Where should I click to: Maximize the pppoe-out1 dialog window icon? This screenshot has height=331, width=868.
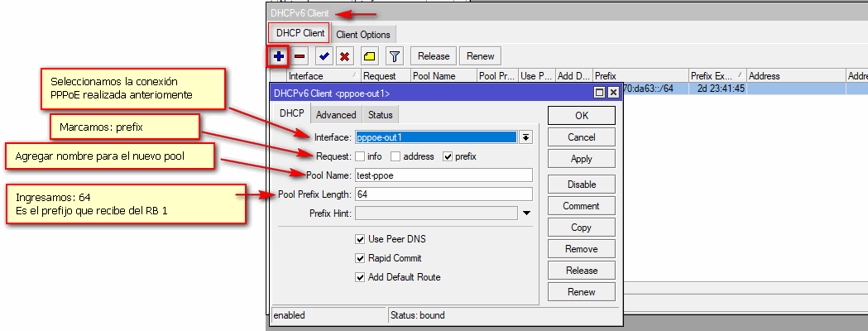pos(599,94)
